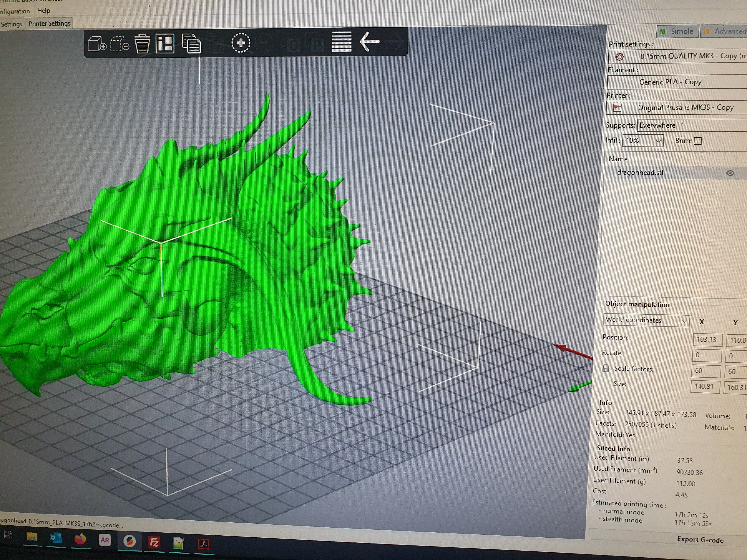This screenshot has width=747, height=560.
Task: Select dragonhead.stl in the object list
Action: pos(640,172)
